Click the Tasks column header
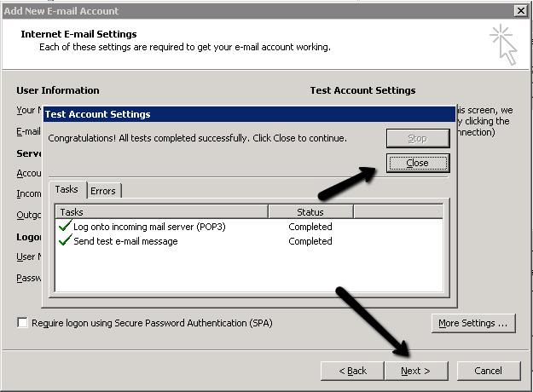533x392 pixels. (162, 212)
